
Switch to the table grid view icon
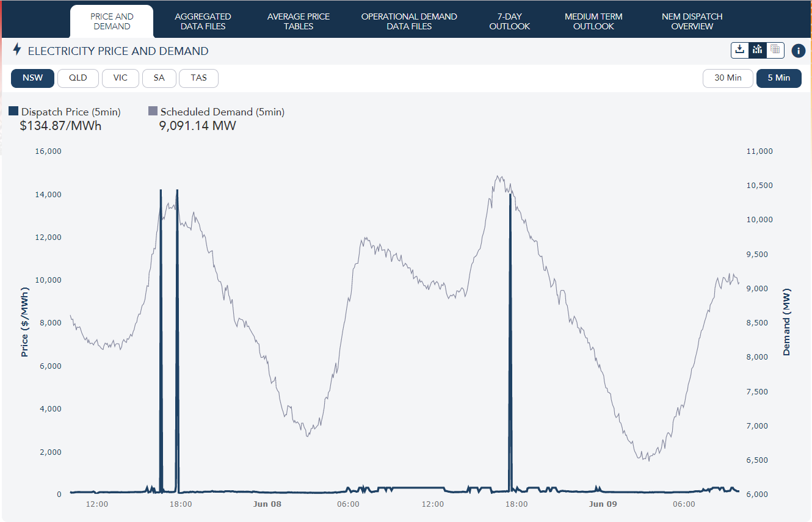coord(775,50)
